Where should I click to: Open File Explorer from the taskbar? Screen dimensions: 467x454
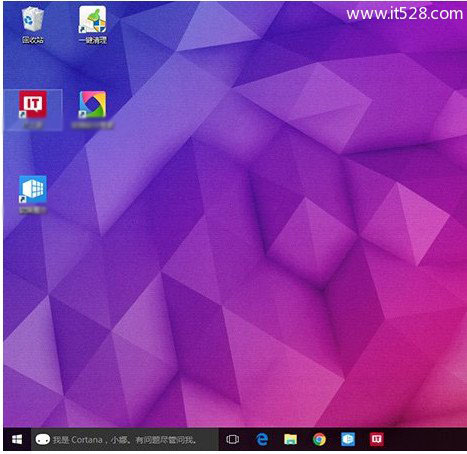(290, 439)
